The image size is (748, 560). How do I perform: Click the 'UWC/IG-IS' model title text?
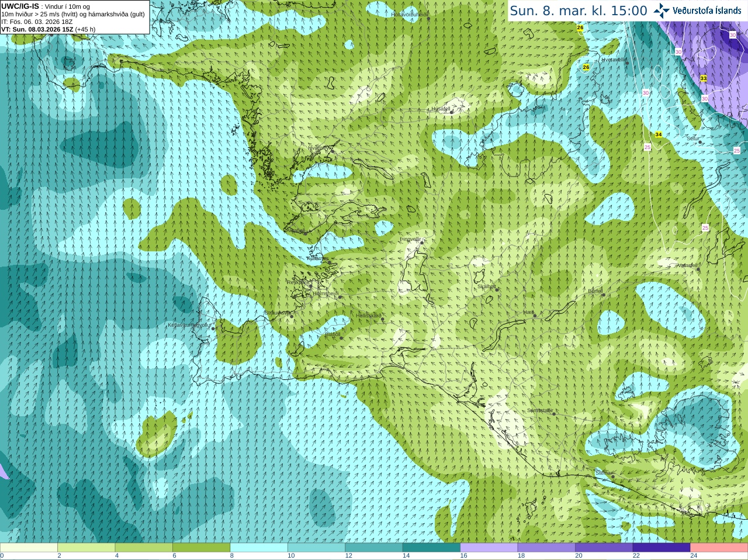[x=20, y=6]
